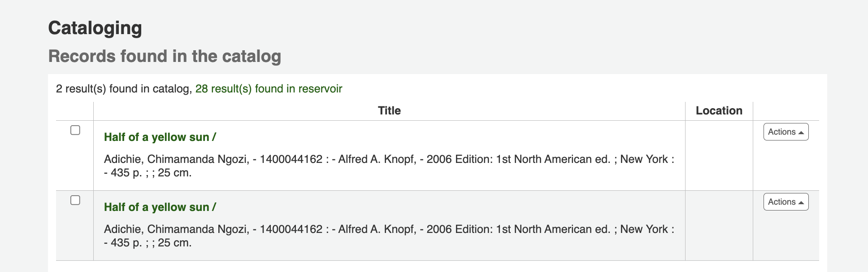Open second "Half of a yellow sun" title link
This screenshot has height=272, width=868.
160,207
